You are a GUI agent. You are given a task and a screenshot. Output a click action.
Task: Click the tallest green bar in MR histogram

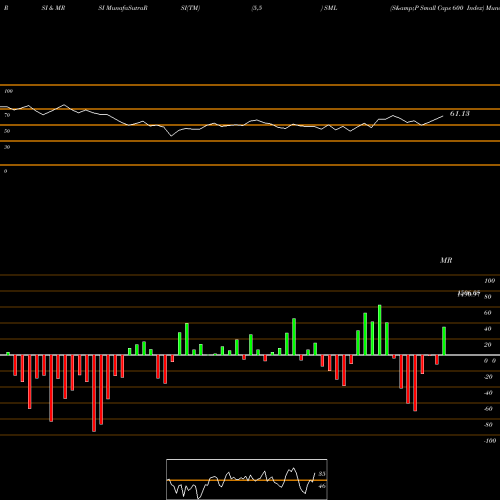coord(380,330)
